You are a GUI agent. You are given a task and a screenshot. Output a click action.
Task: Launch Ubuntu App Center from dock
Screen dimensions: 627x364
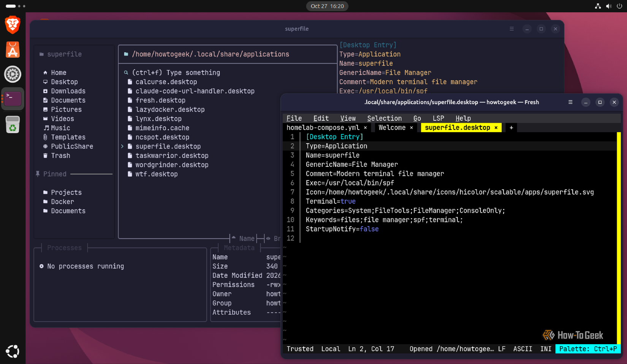13,49
